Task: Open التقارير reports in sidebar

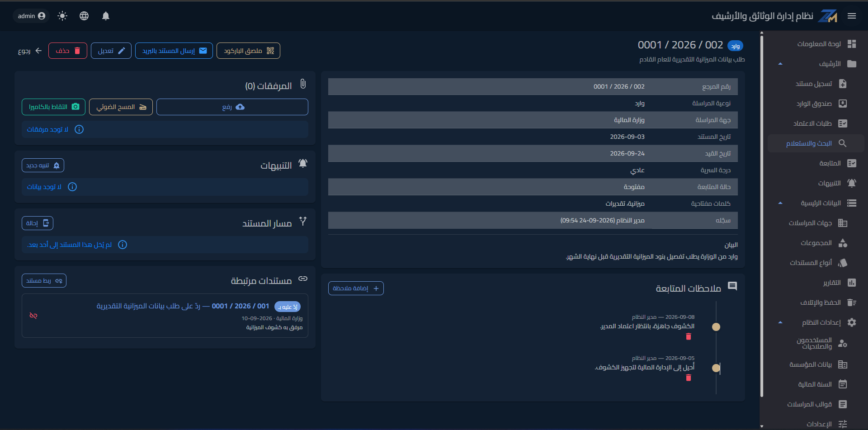Action: pyautogui.click(x=816, y=283)
